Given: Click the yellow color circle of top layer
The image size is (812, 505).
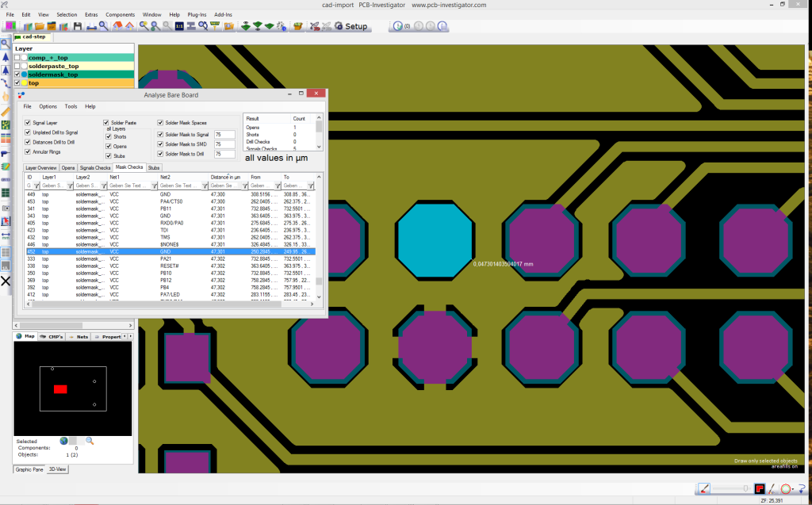Looking at the screenshot, I should coord(25,82).
